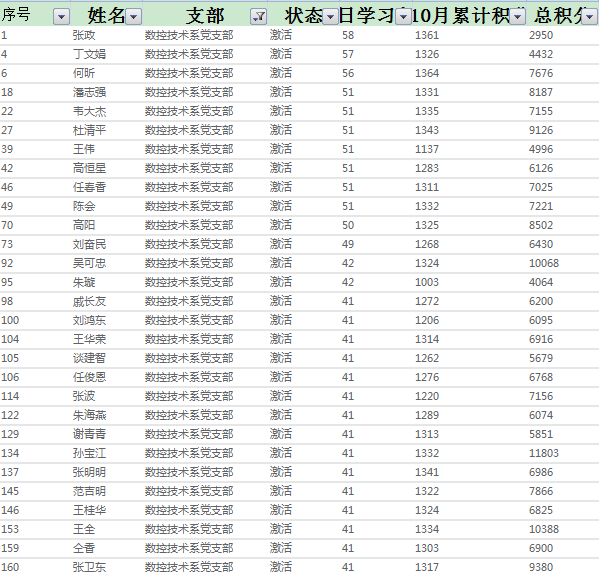Viewport: 599px width, 576px height.
Task: Select 何昕's monthly score 1364
Action: click(427, 73)
